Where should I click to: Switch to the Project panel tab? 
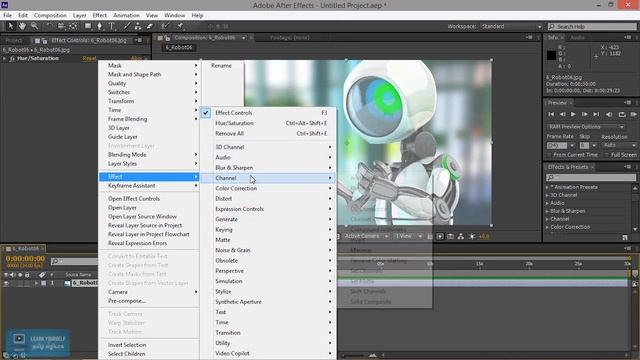tap(14, 40)
